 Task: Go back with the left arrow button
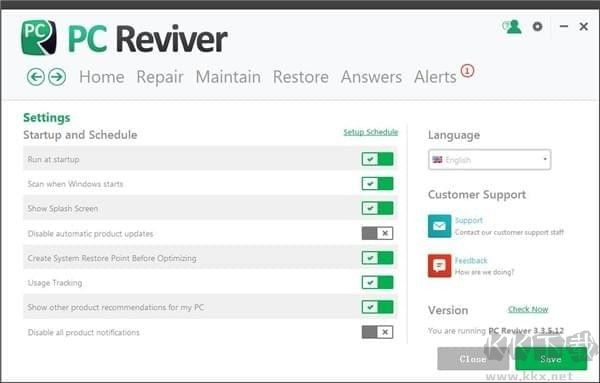pyautogui.click(x=36, y=77)
